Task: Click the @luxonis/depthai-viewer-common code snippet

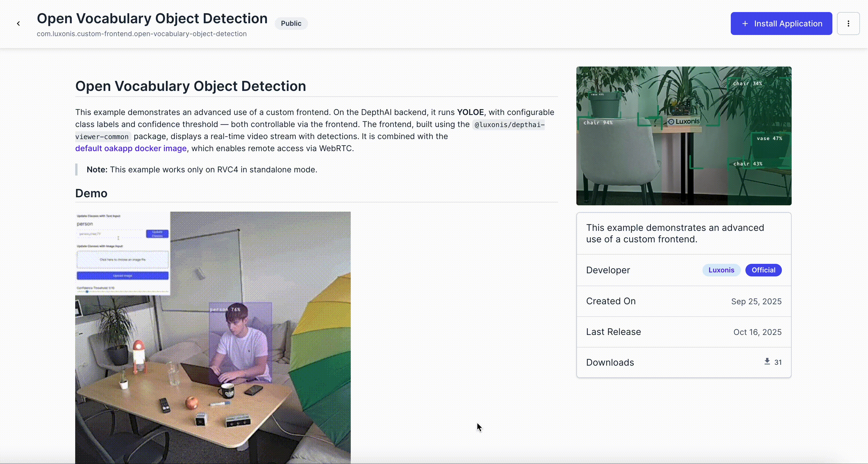Action: pyautogui.click(x=509, y=125)
